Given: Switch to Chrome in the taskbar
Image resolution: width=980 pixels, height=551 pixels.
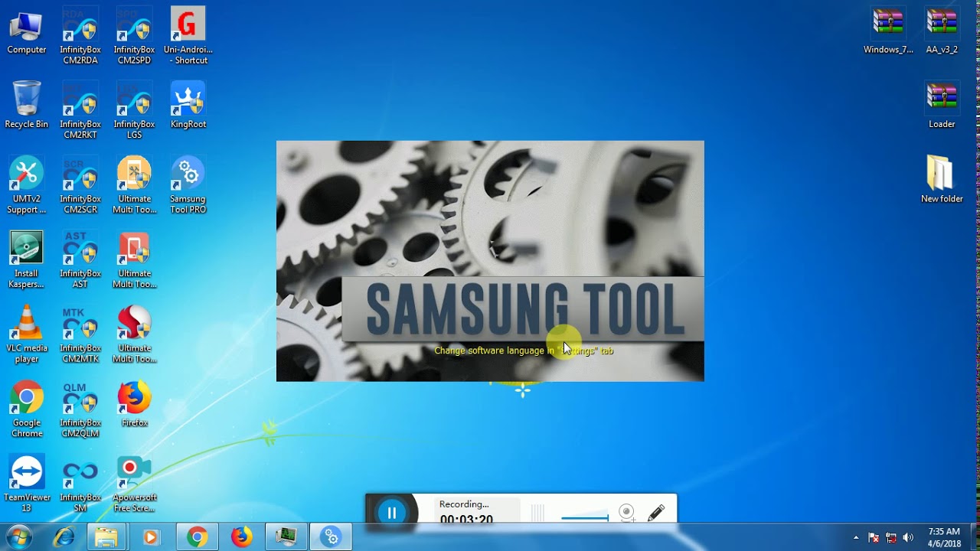Looking at the screenshot, I should coord(197,537).
